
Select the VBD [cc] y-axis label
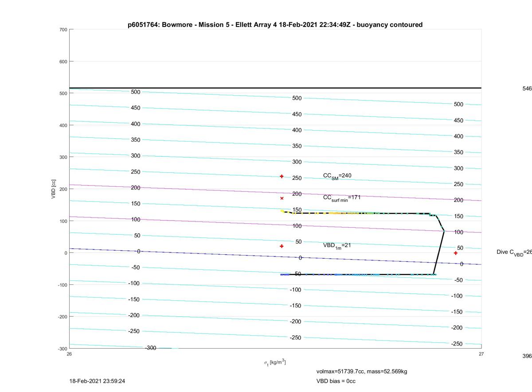click(53, 189)
